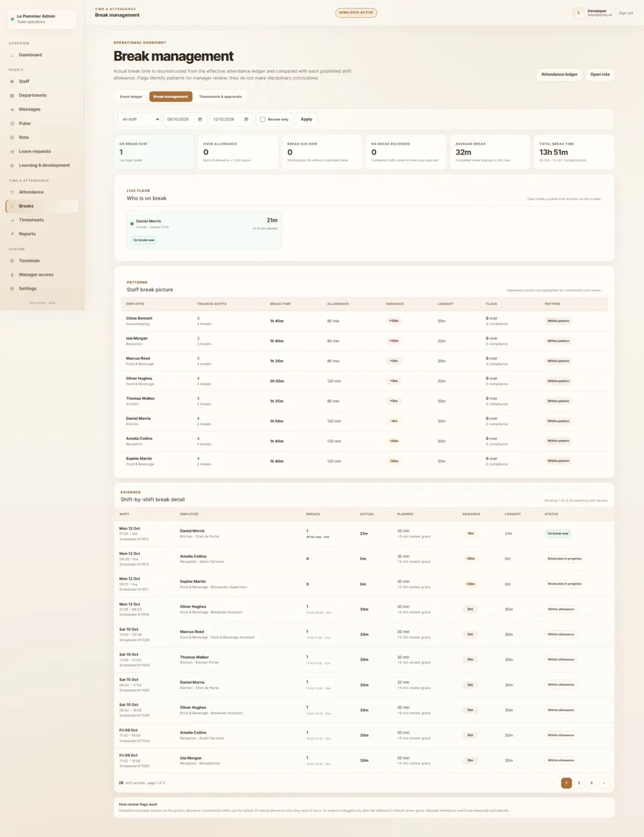Click the Demo Data Active badge
644x837 pixels.
(x=356, y=13)
